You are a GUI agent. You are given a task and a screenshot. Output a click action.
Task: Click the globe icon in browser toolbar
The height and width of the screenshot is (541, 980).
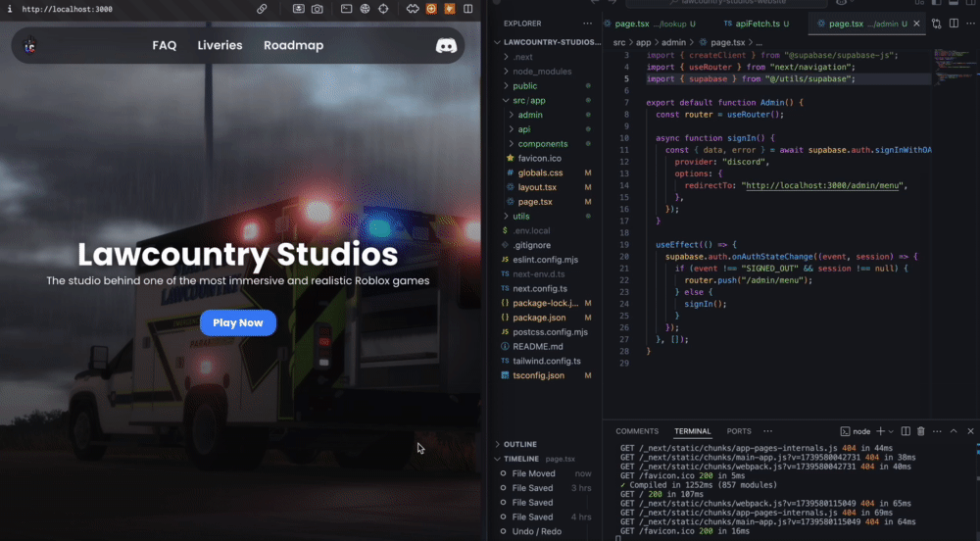coord(365,9)
